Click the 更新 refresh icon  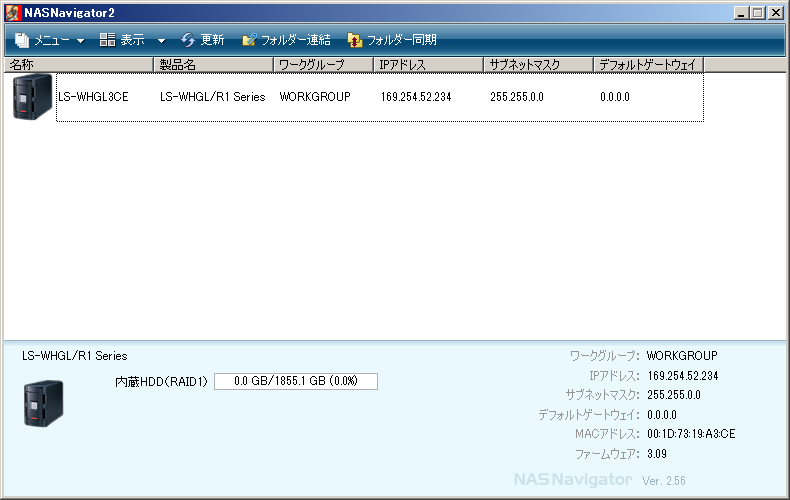tap(188, 40)
